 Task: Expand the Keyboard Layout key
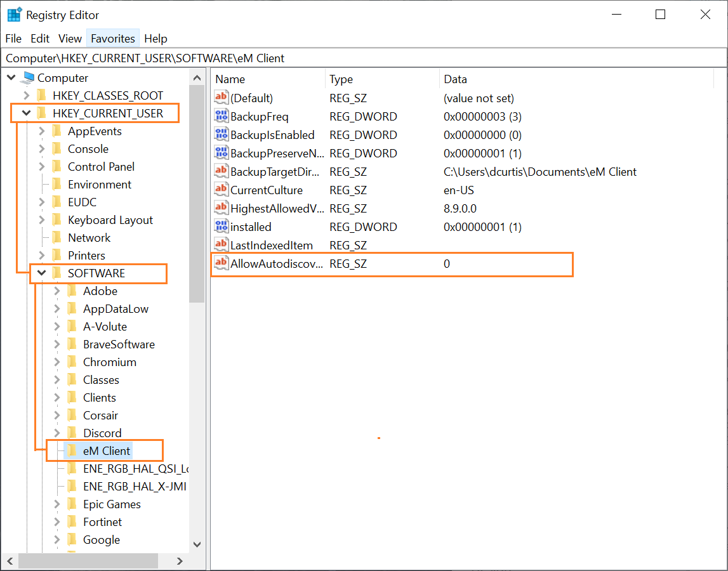[42, 220]
